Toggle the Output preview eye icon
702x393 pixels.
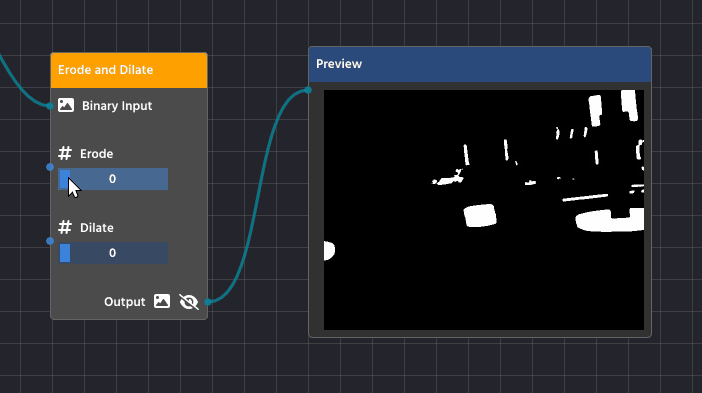point(188,302)
